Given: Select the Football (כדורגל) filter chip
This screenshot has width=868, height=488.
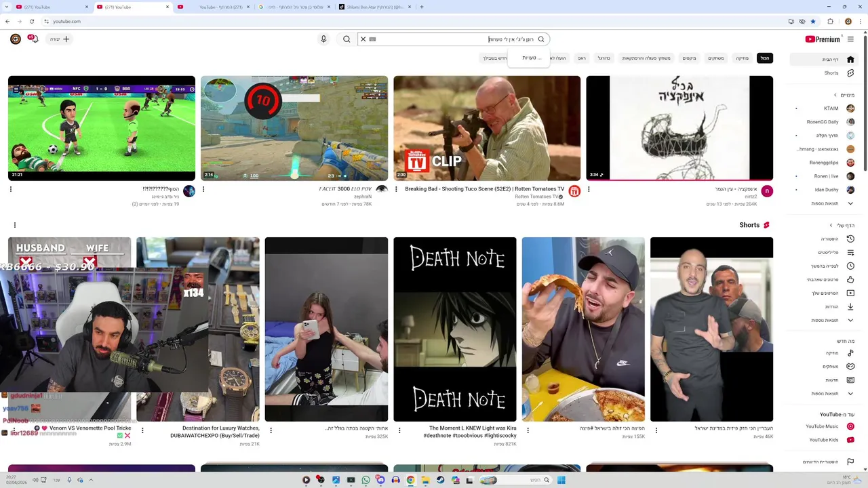Looking at the screenshot, I should pos(604,58).
